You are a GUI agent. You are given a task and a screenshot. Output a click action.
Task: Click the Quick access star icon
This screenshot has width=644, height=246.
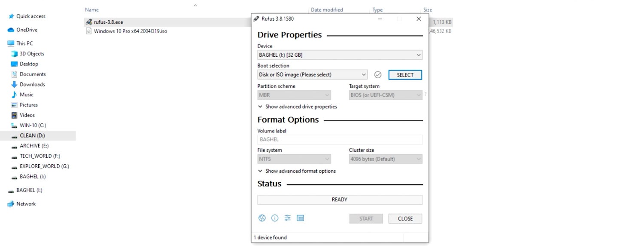11,16
